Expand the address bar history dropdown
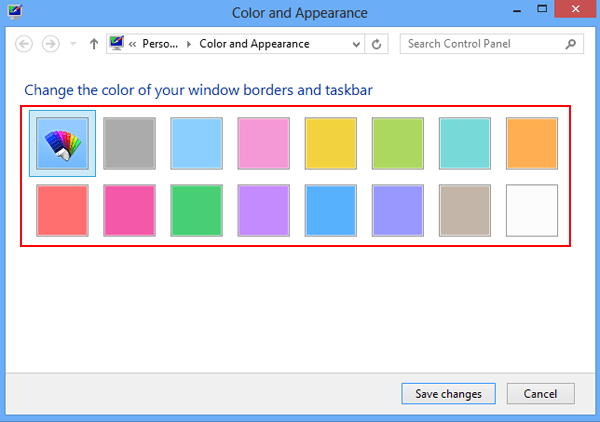The width and height of the screenshot is (600, 422). pos(356,44)
